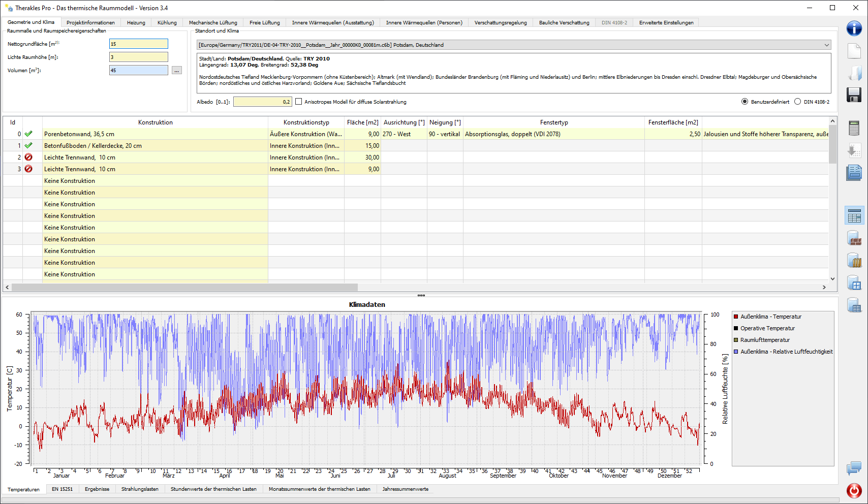This screenshot has width=868, height=504.
Task: Select the Porenbetonwand, 36,5 cm cell
Action: click(156, 134)
